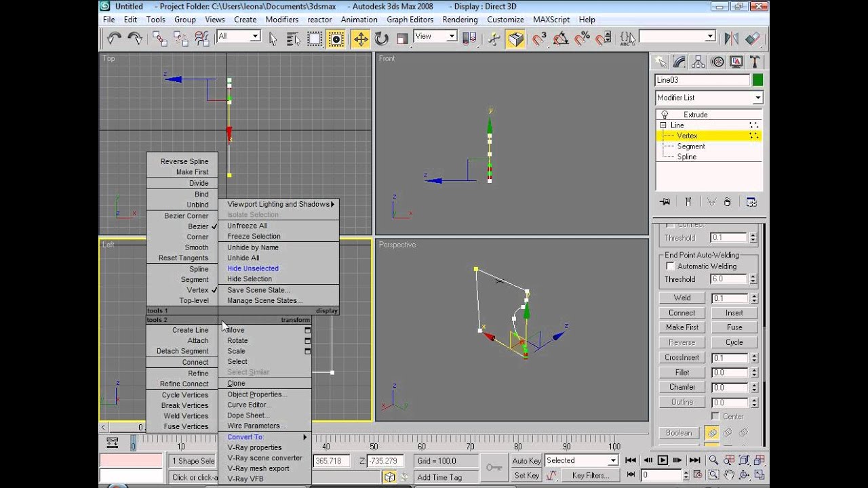Click the Weld threshold value field
This screenshot has width=868, height=488.
click(729, 298)
